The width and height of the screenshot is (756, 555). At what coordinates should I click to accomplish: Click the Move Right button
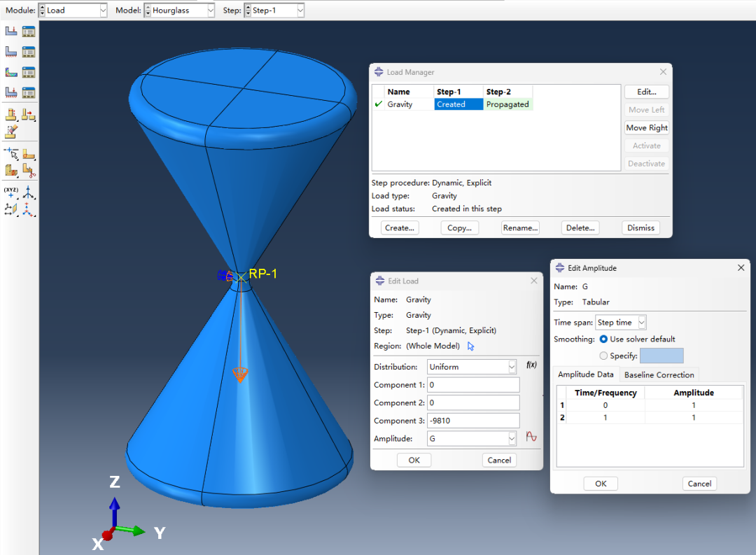click(x=647, y=128)
